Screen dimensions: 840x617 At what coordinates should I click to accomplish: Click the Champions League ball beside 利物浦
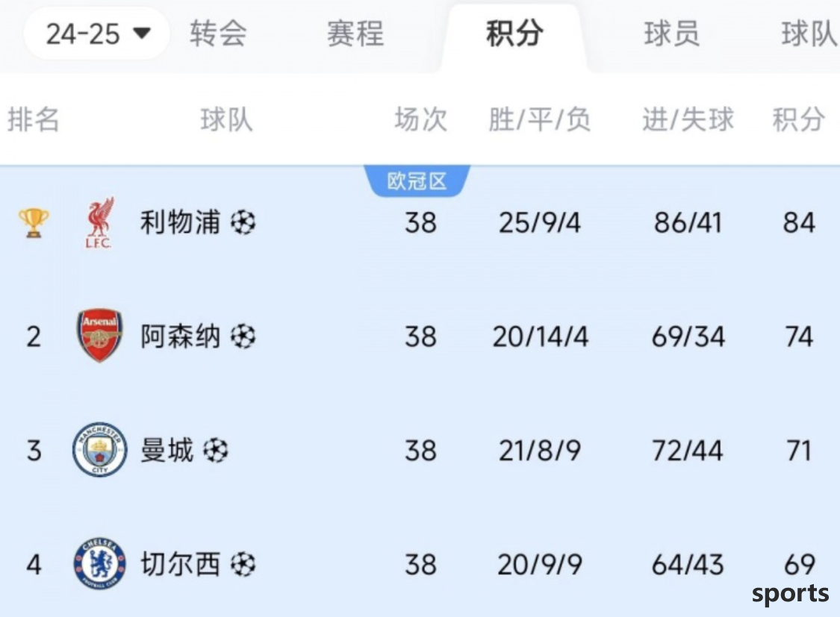click(243, 222)
